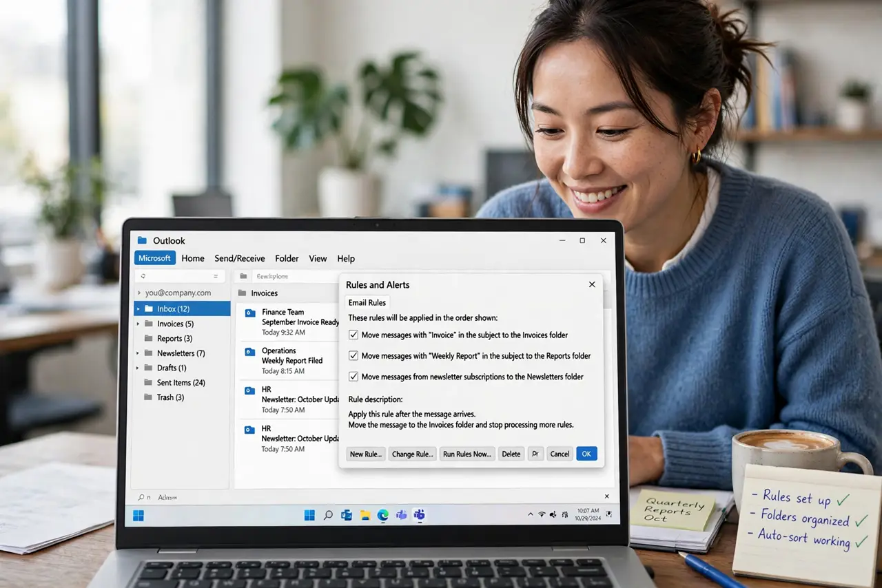Click the New Rule... button

point(366,454)
